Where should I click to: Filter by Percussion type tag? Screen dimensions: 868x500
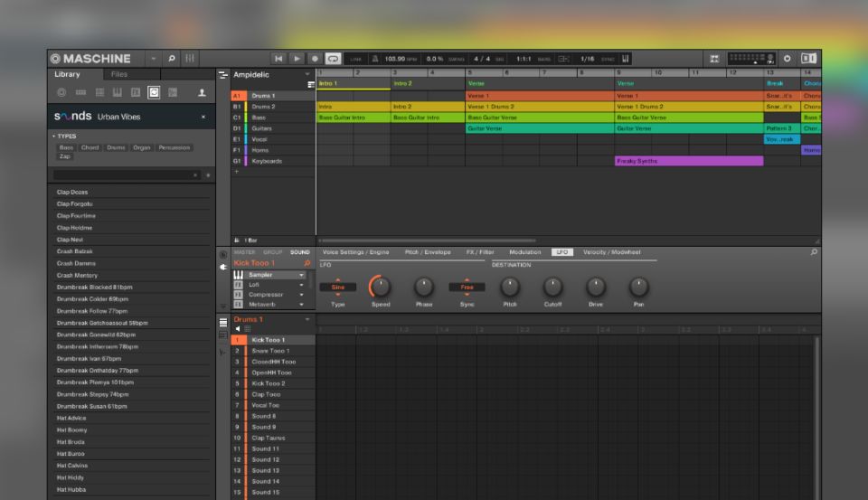(175, 148)
